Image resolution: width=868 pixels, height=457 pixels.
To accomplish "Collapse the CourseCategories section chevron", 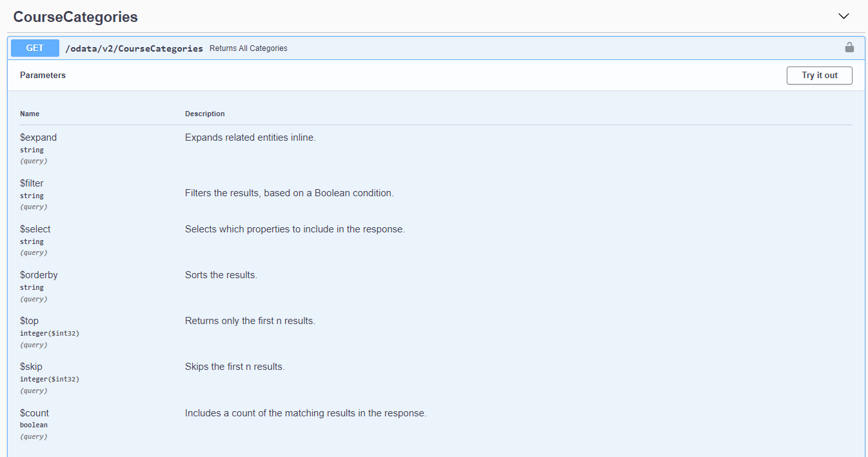I will click(x=843, y=16).
